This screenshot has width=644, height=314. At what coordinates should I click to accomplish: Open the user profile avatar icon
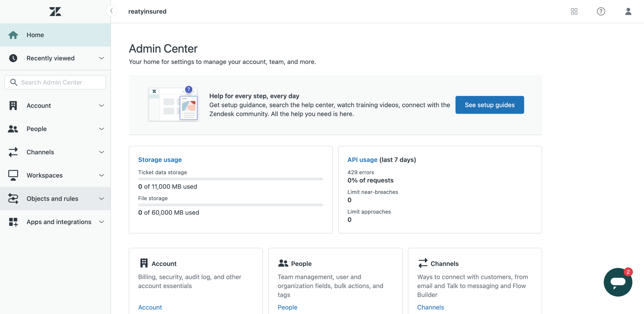coord(628,11)
